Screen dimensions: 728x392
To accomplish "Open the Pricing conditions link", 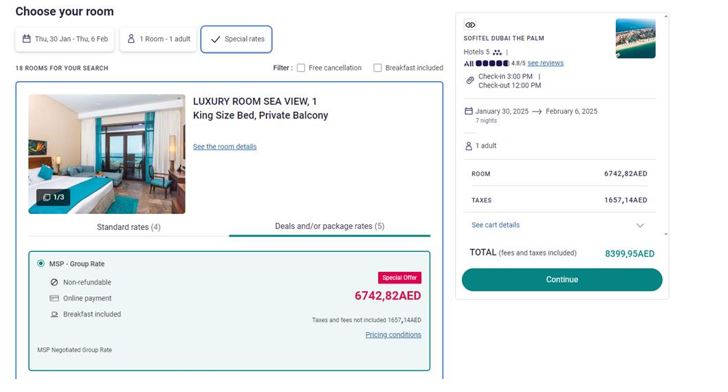I will pyautogui.click(x=393, y=334).
